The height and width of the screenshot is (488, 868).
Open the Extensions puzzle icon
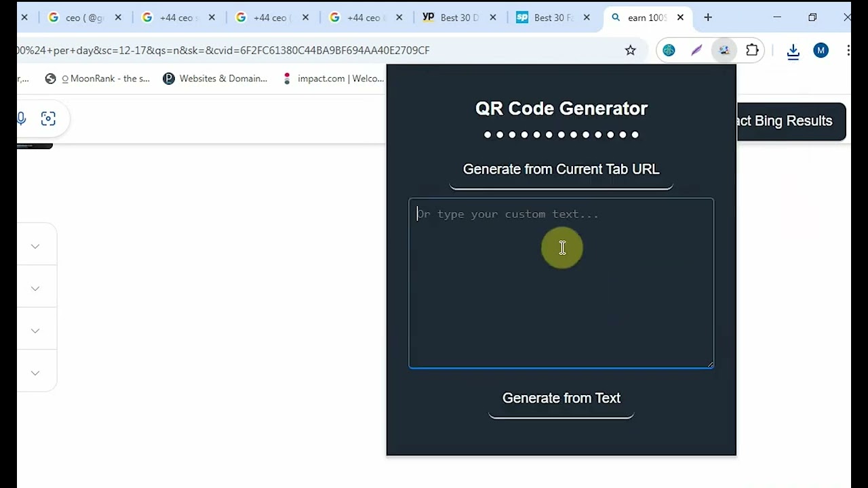(x=752, y=50)
